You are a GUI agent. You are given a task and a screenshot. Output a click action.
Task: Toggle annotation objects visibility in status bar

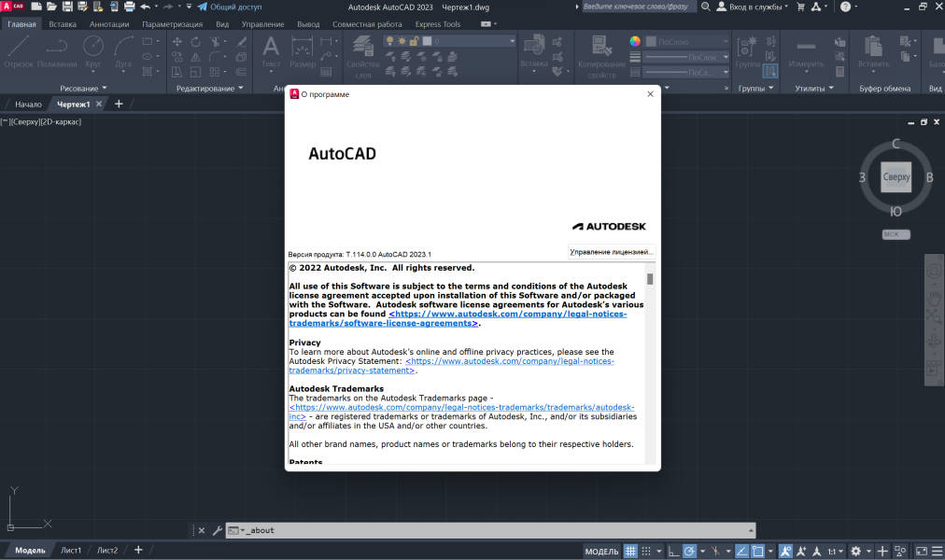pyautogui.click(x=785, y=551)
